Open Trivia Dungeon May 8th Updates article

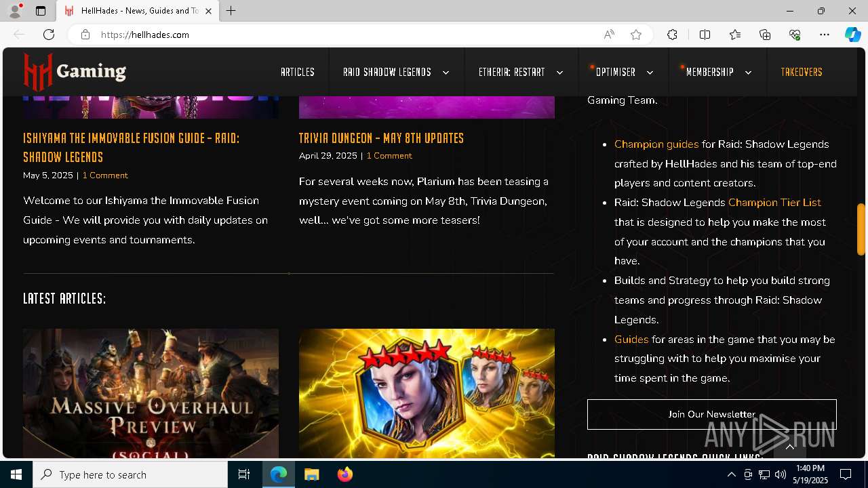381,138
